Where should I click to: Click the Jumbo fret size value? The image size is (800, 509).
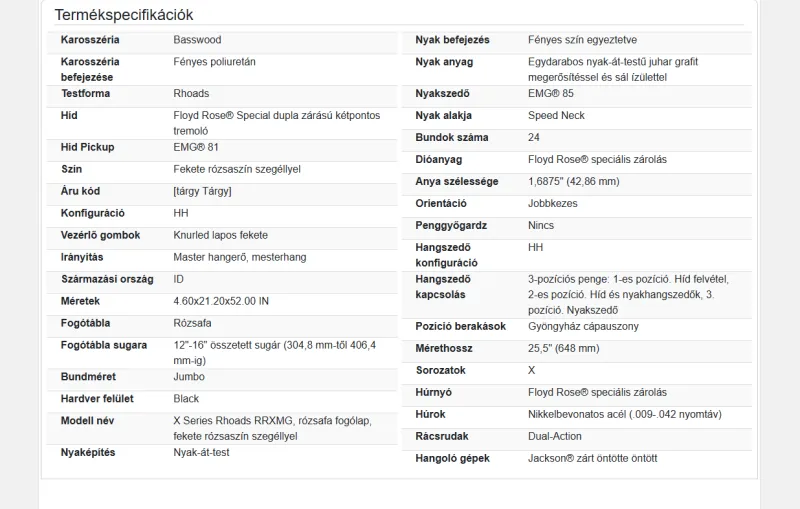coord(189,378)
